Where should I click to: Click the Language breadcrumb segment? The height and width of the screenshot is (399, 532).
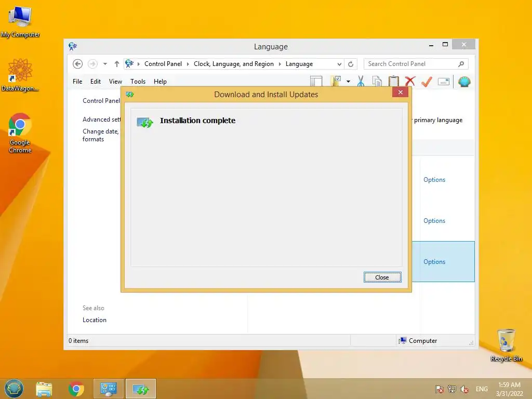point(299,64)
